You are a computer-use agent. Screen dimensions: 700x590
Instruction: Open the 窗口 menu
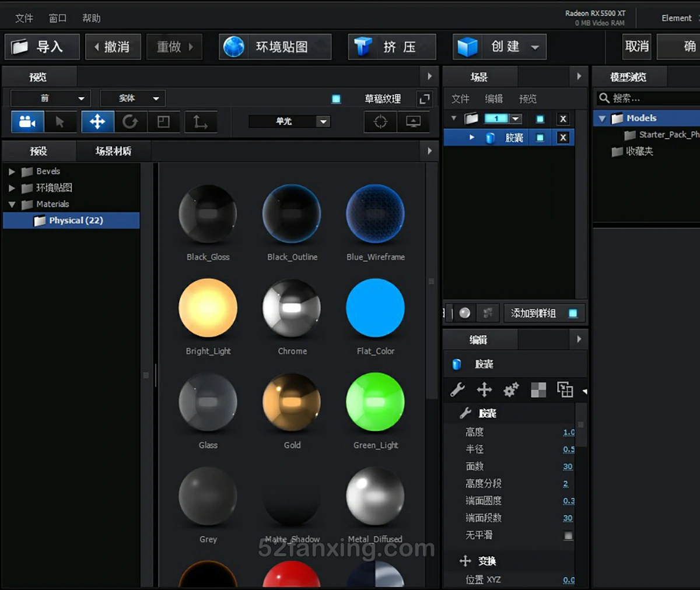click(57, 18)
